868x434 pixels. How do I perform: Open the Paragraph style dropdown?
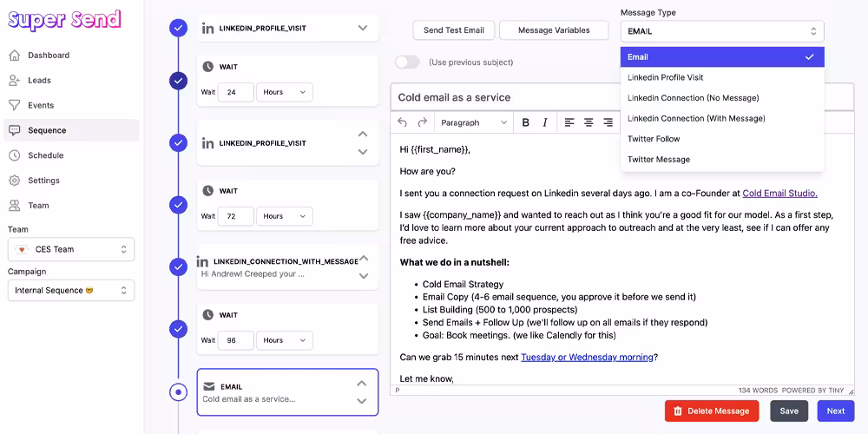coord(473,122)
